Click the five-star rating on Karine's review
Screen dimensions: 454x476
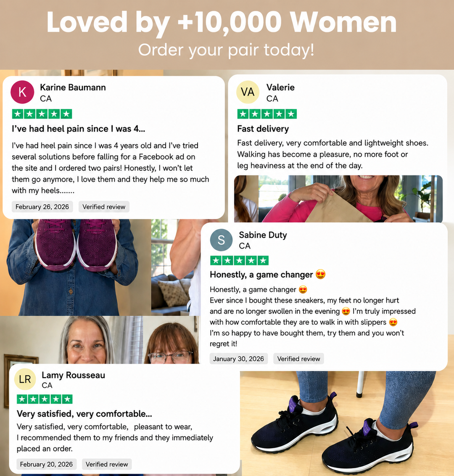[42, 114]
